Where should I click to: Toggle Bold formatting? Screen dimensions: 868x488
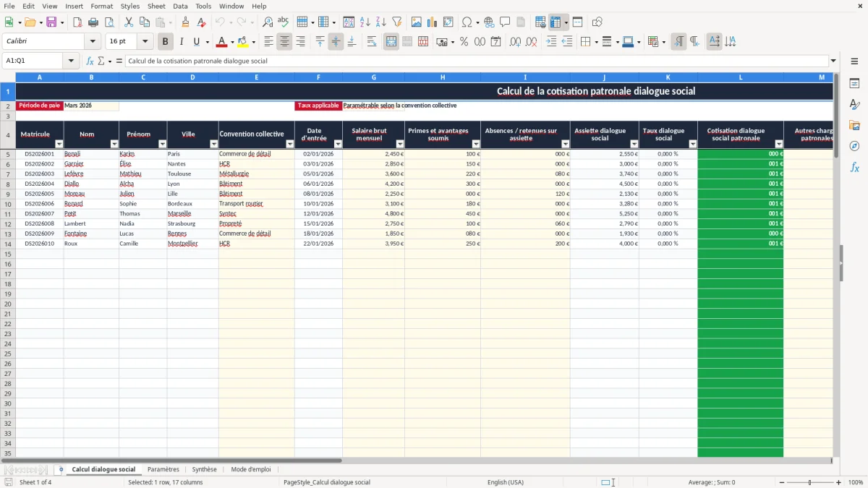(165, 42)
